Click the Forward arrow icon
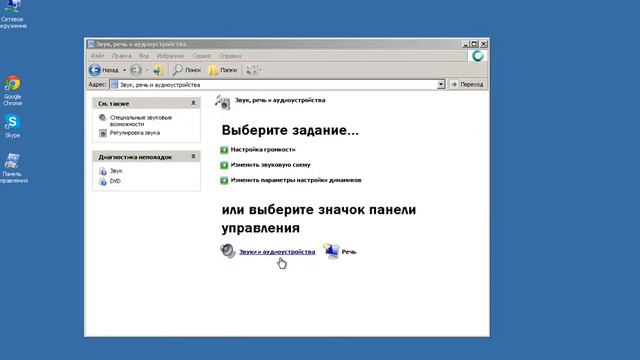This screenshot has width=640, height=360. click(x=136, y=70)
